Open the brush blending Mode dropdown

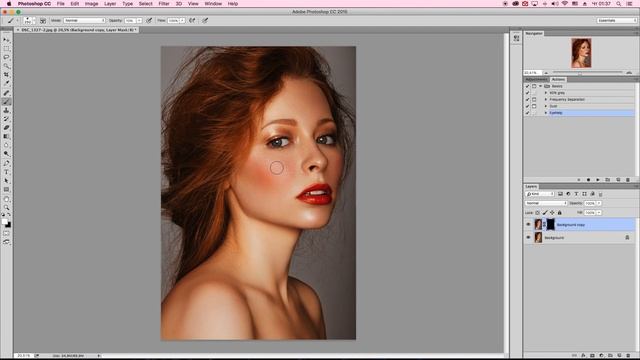[x=84, y=20]
